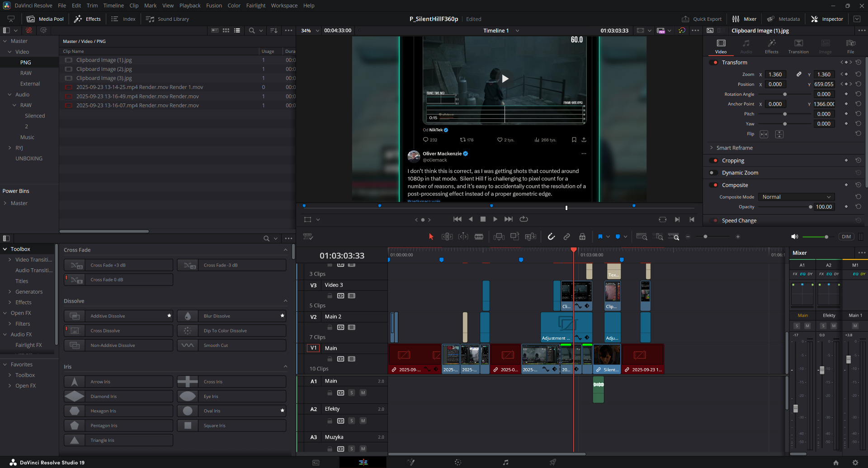
Task: Switch to Inspector Effects tab
Action: 771,46
